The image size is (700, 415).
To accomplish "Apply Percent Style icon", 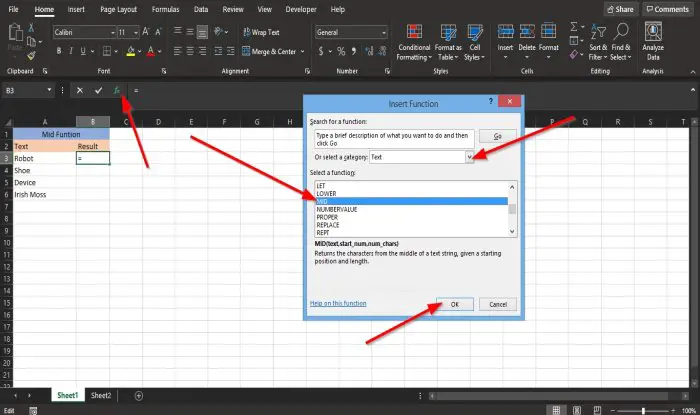I will 341,51.
